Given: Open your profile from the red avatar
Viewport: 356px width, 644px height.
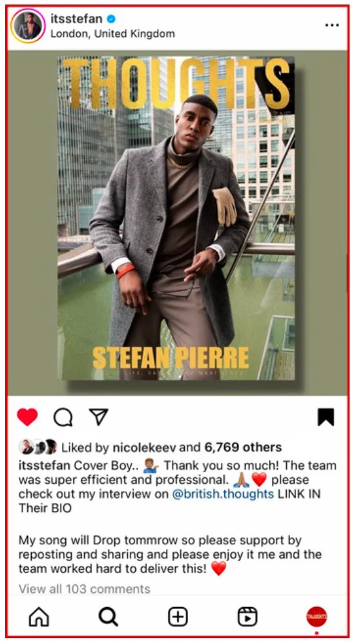Looking at the screenshot, I should click(x=317, y=616).
